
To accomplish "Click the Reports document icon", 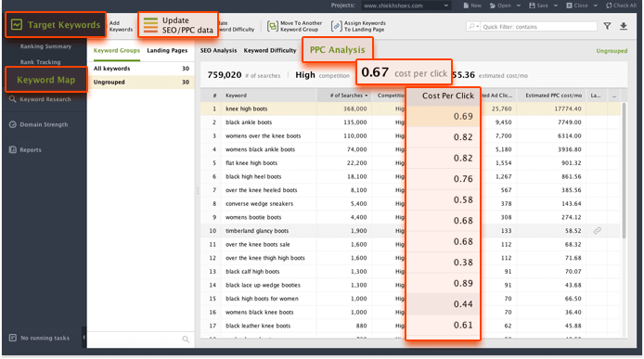I will pyautogui.click(x=13, y=149).
